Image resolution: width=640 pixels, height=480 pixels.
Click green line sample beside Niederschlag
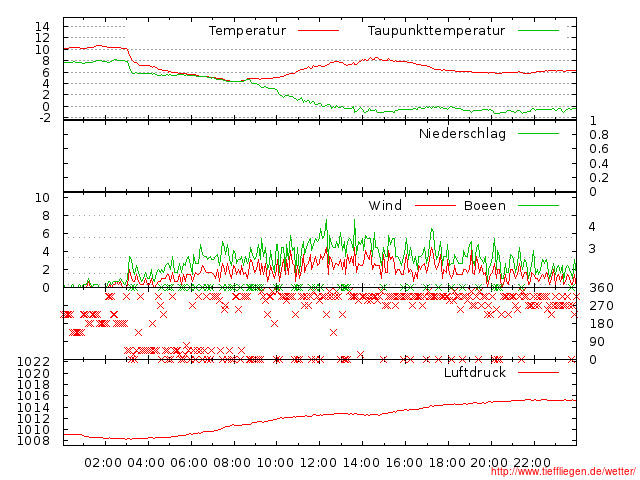click(538, 133)
